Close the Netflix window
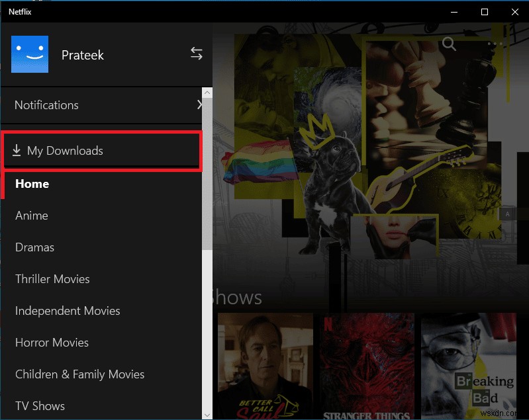The image size is (529, 420). click(515, 12)
